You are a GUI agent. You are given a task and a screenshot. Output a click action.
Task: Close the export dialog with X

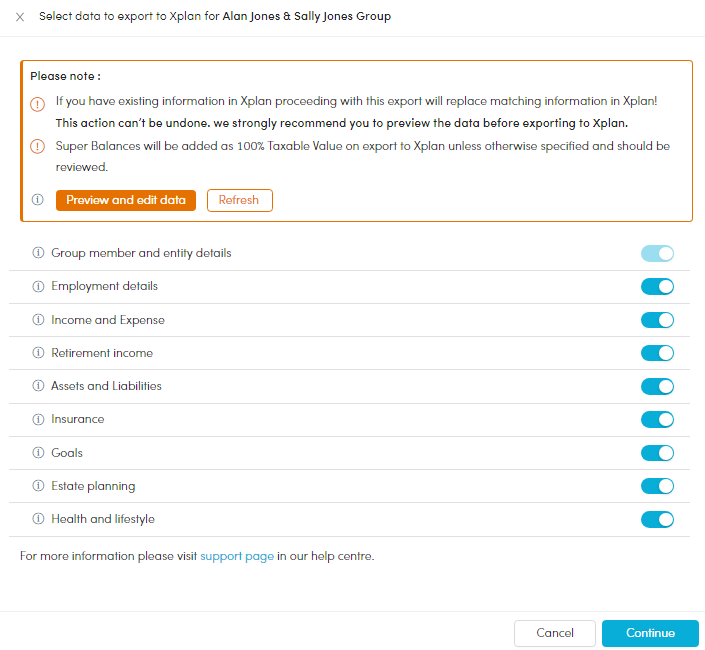click(x=20, y=17)
